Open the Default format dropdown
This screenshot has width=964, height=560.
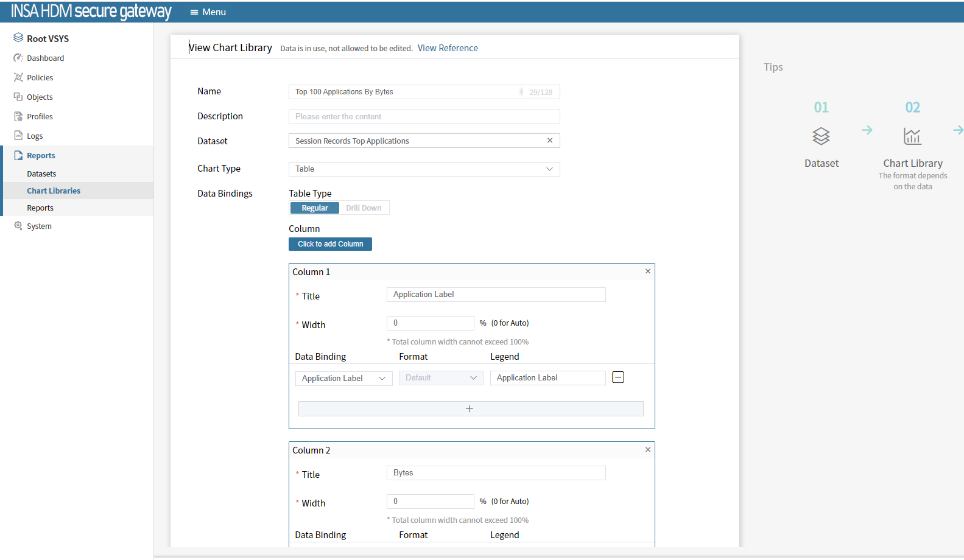tap(441, 378)
